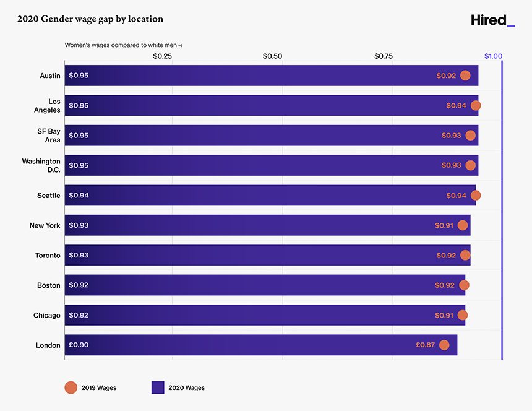Click New York's 2019 orange marker
Image resolution: width=532 pixels, height=411 pixels.
point(463,225)
